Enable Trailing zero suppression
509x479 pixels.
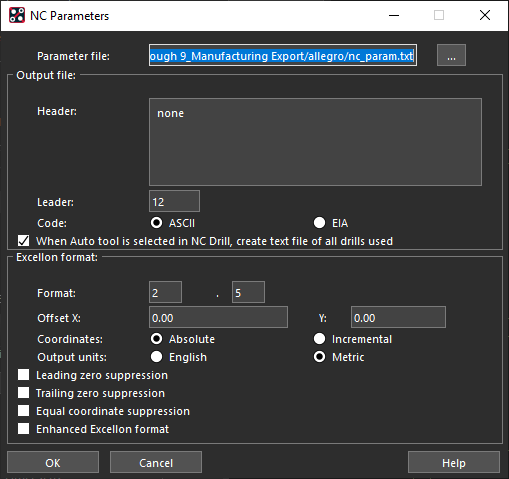[24, 393]
